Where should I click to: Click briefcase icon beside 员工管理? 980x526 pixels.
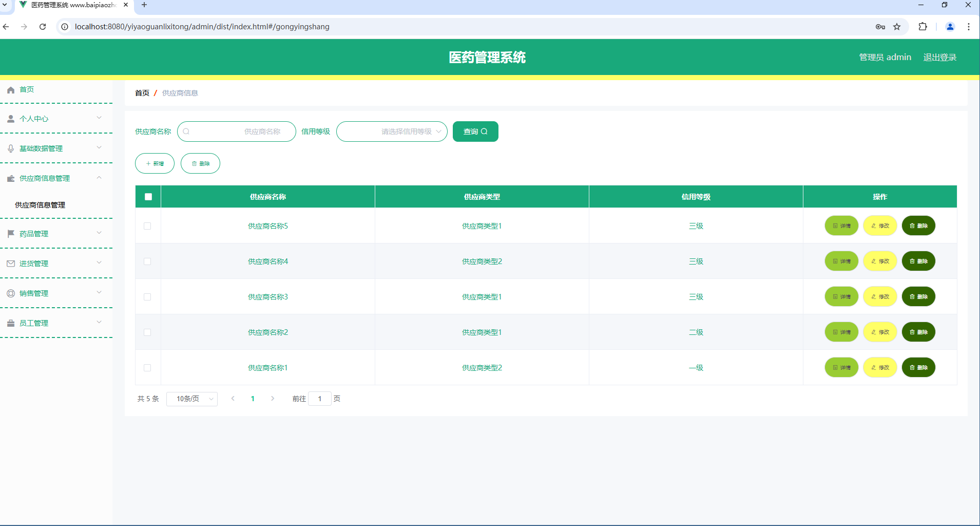coord(11,323)
